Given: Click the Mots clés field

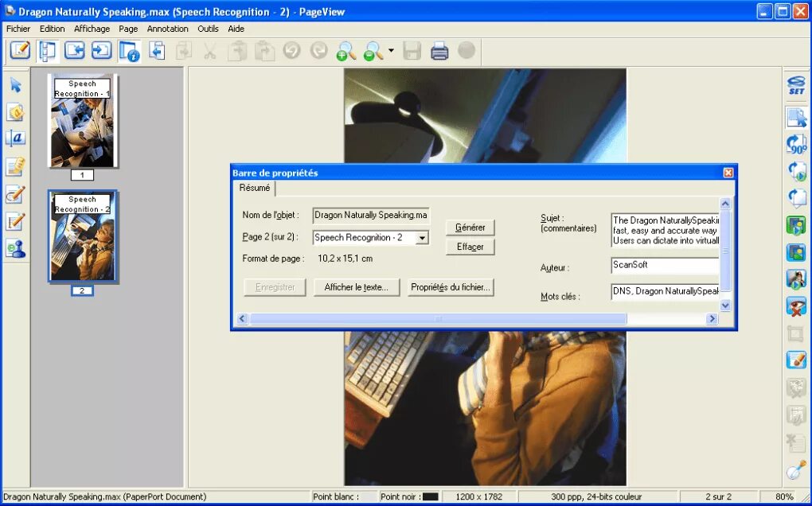Looking at the screenshot, I should pyautogui.click(x=665, y=292).
